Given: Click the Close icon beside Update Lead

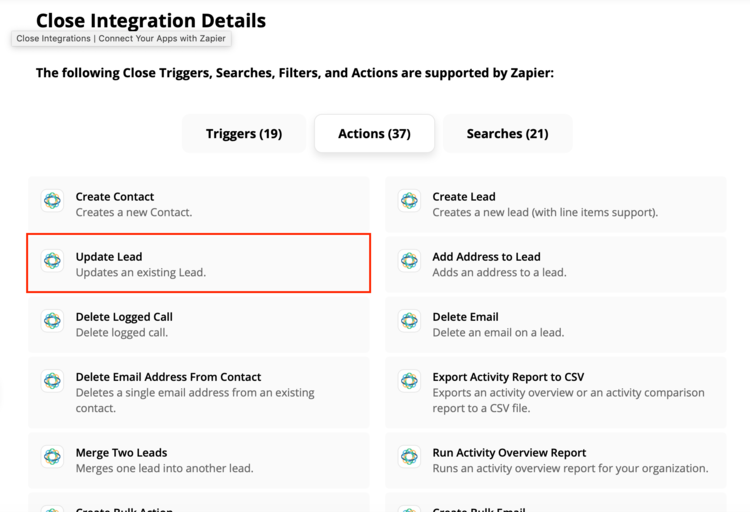Looking at the screenshot, I should coord(52,261).
